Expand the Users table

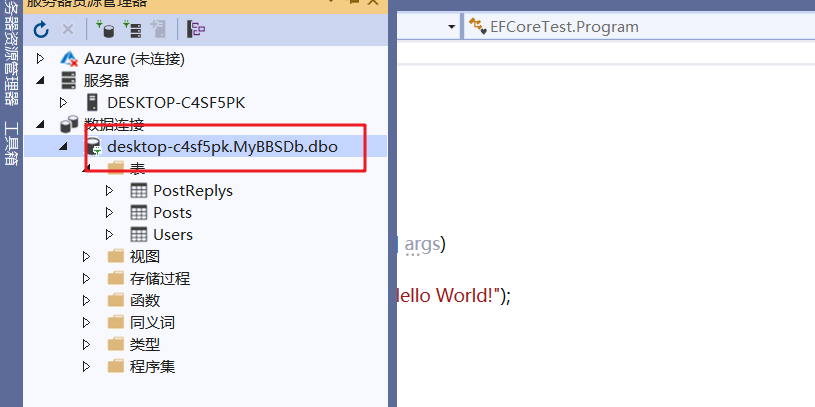click(x=109, y=234)
